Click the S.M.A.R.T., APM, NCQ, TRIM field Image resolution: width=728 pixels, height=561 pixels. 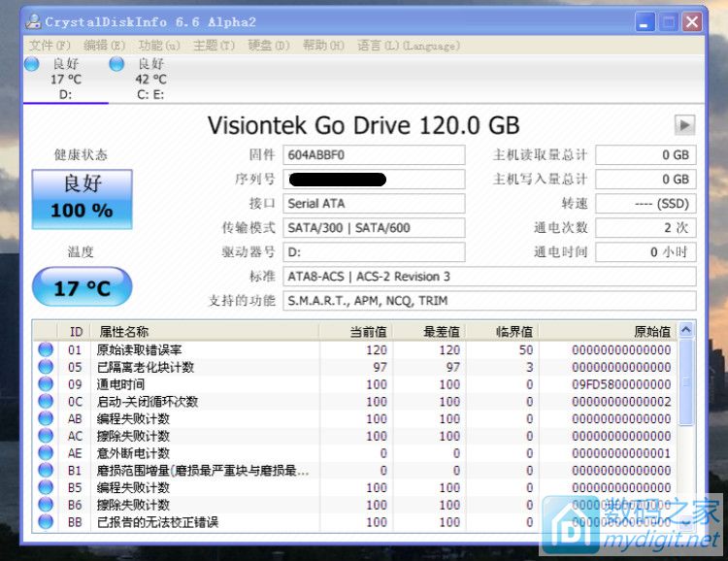click(x=489, y=301)
